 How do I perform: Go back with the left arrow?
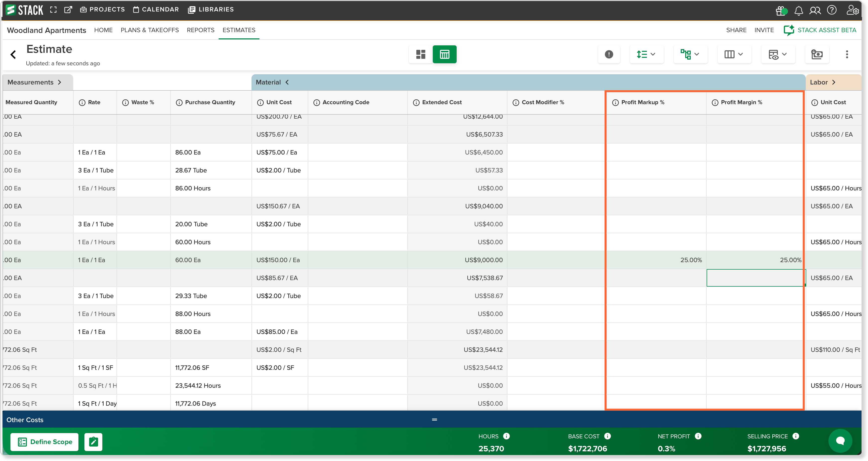[x=13, y=54]
